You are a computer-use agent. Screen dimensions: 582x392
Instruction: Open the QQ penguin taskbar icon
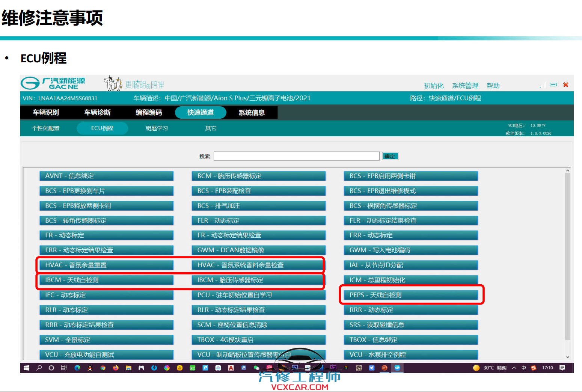point(90,368)
